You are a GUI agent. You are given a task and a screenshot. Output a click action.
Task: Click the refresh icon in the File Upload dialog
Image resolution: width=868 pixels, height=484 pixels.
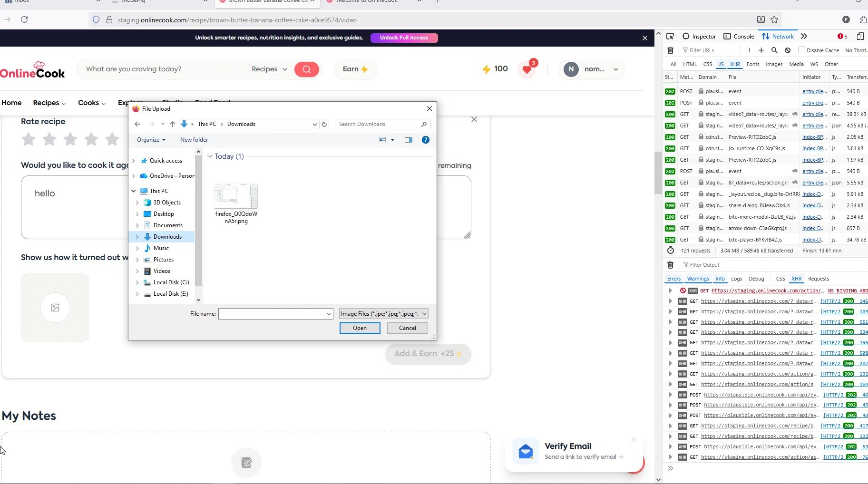(324, 124)
